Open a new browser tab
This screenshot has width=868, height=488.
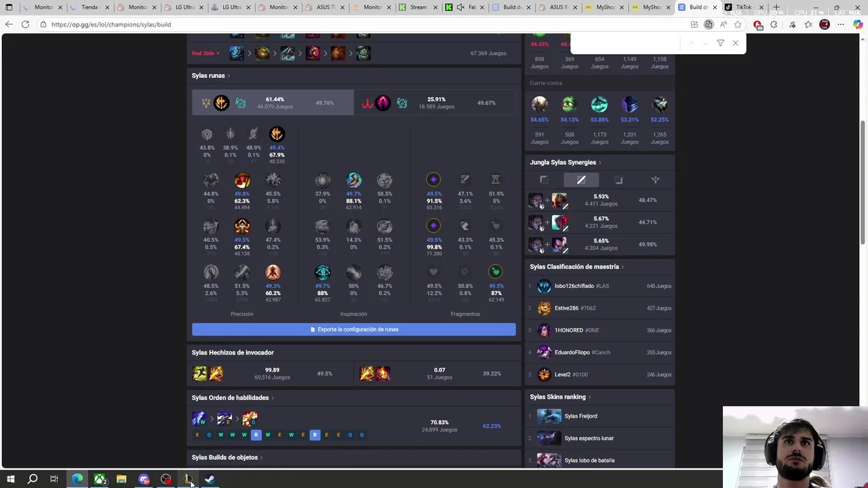[x=776, y=7]
